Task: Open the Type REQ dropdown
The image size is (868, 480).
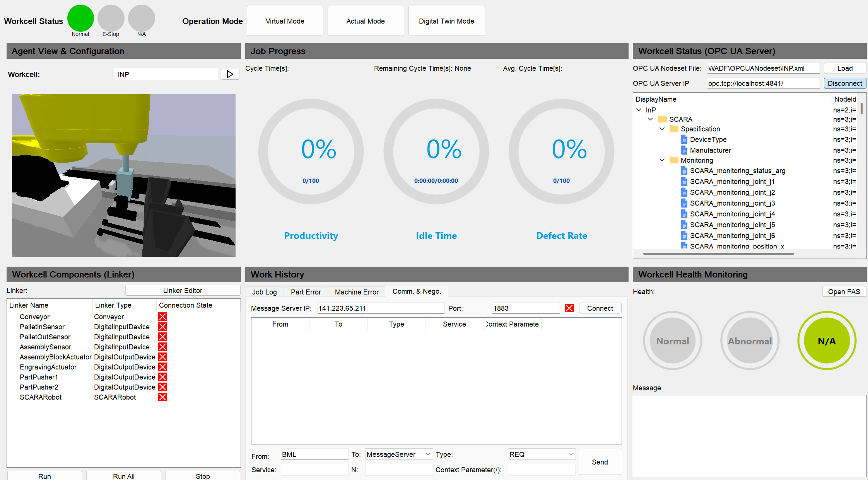Action: [570, 454]
